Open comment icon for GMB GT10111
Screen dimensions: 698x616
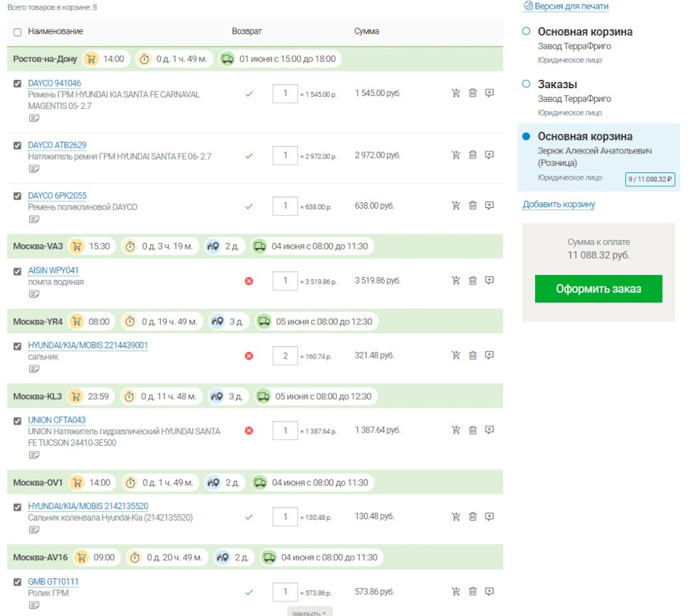pos(489,591)
